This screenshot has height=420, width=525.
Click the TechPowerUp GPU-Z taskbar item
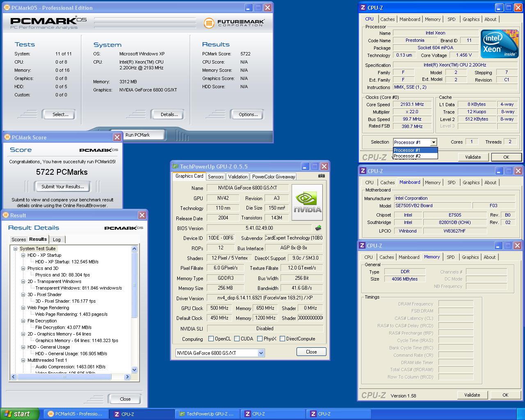click(208, 414)
